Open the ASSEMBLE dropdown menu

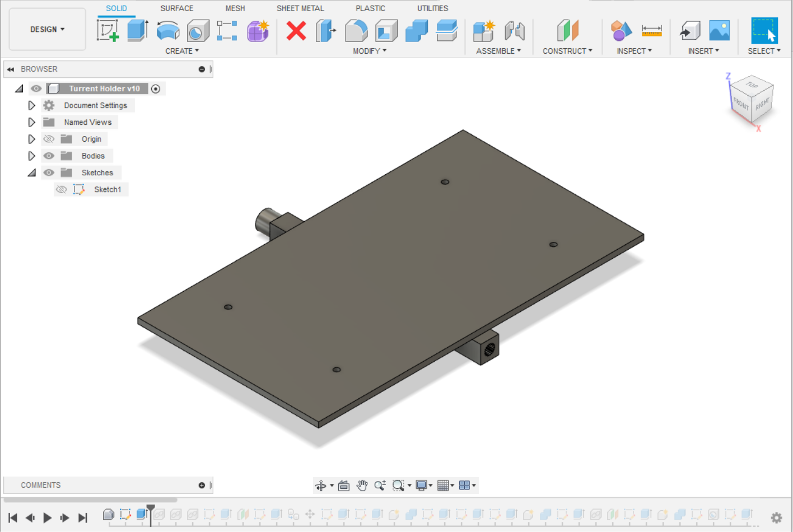498,51
